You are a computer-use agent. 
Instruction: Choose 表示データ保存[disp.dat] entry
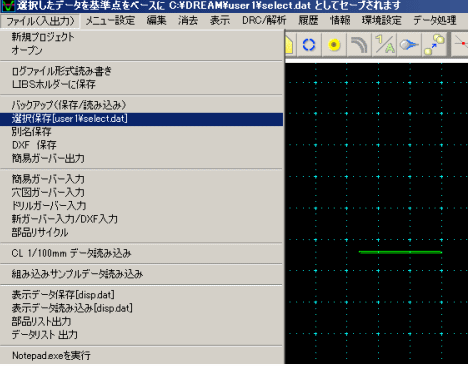click(141, 295)
